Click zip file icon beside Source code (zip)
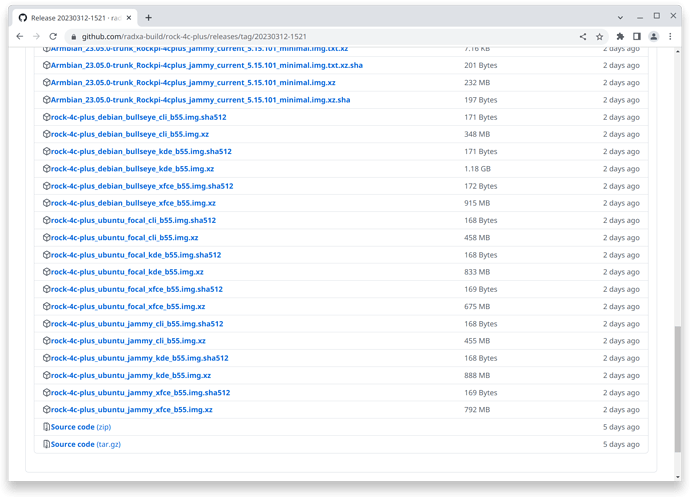This screenshot has width=690, height=497. tap(46, 427)
